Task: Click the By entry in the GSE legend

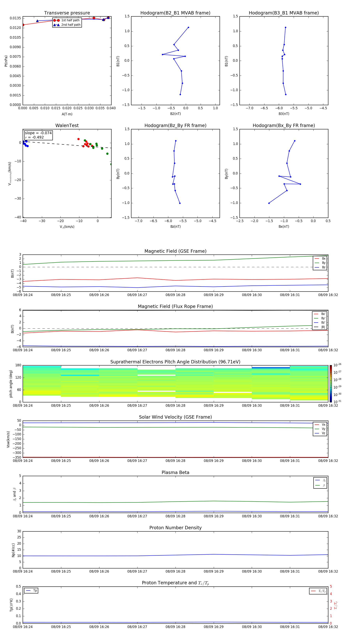Action: click(x=320, y=263)
